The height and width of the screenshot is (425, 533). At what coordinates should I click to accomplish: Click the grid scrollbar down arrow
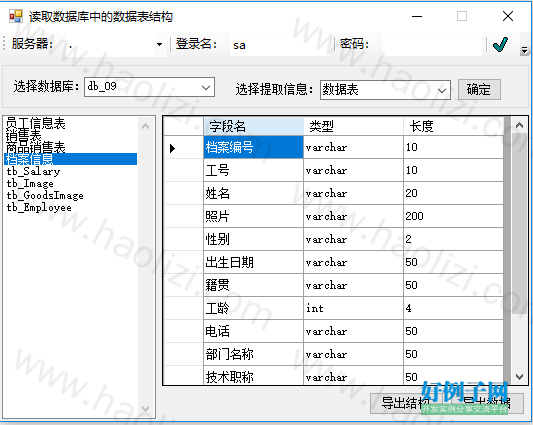pos(519,376)
